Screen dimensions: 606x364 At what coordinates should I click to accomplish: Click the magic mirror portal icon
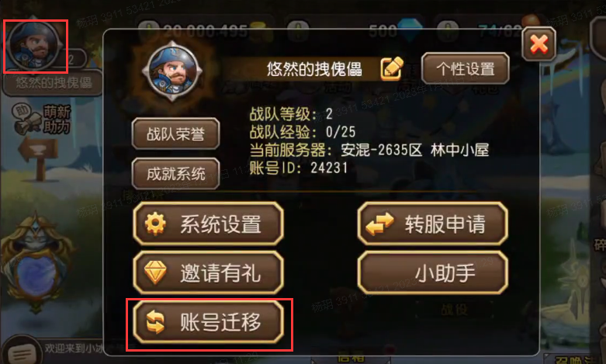click(x=36, y=263)
